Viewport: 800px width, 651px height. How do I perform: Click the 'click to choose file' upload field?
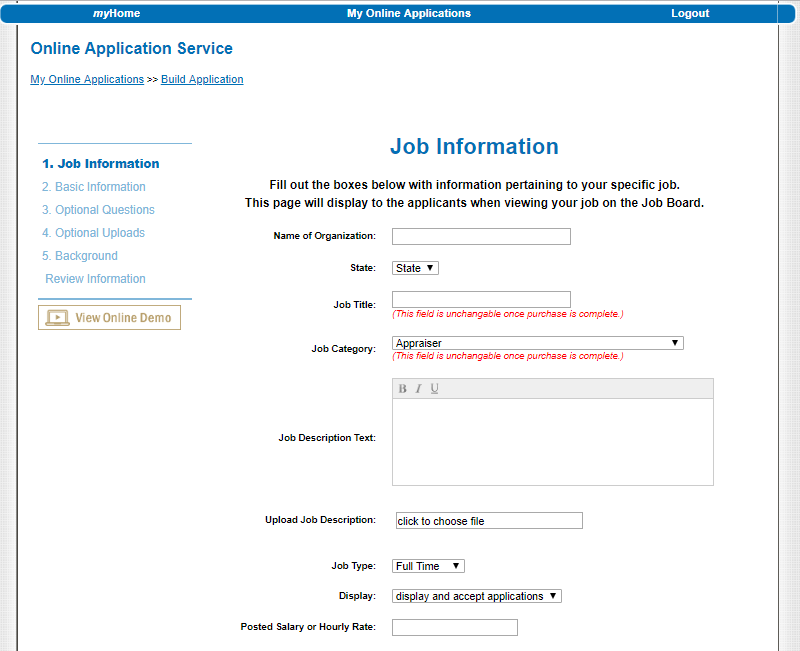489,521
